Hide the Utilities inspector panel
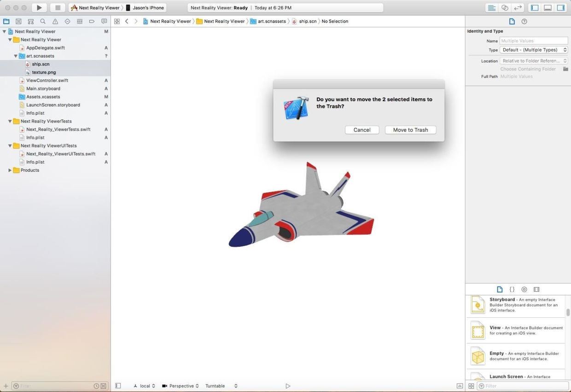This screenshot has width=571, height=392. point(559,7)
